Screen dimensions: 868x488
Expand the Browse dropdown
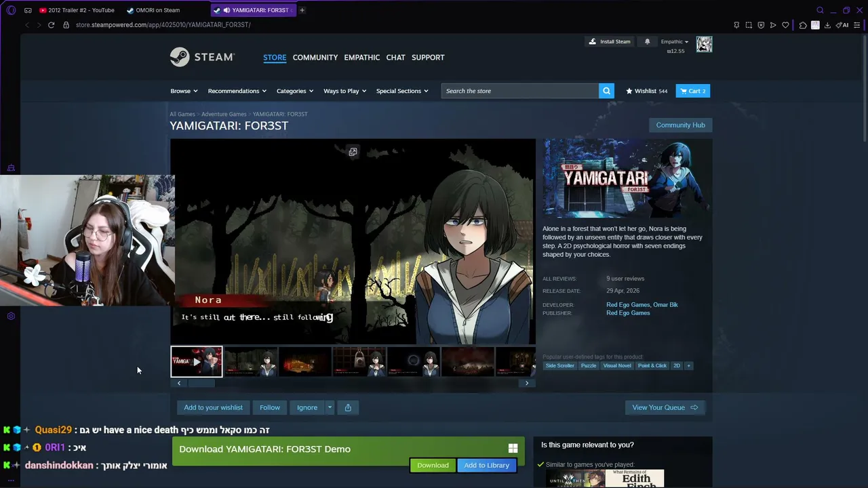click(x=184, y=91)
